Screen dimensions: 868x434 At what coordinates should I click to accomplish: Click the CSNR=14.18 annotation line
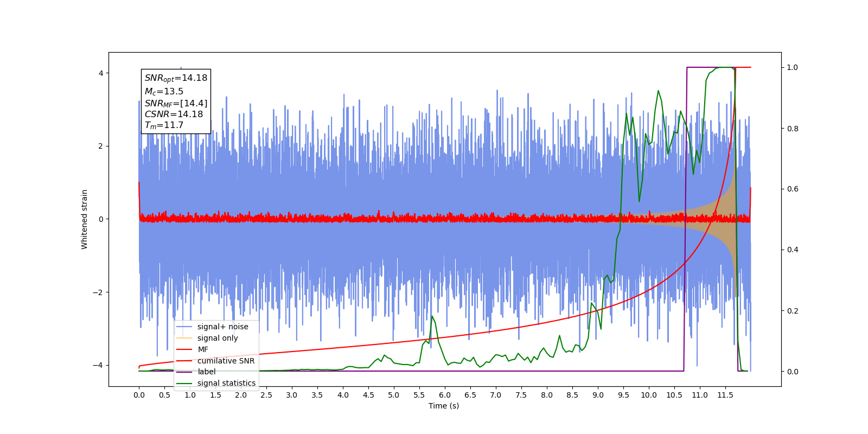(x=174, y=114)
